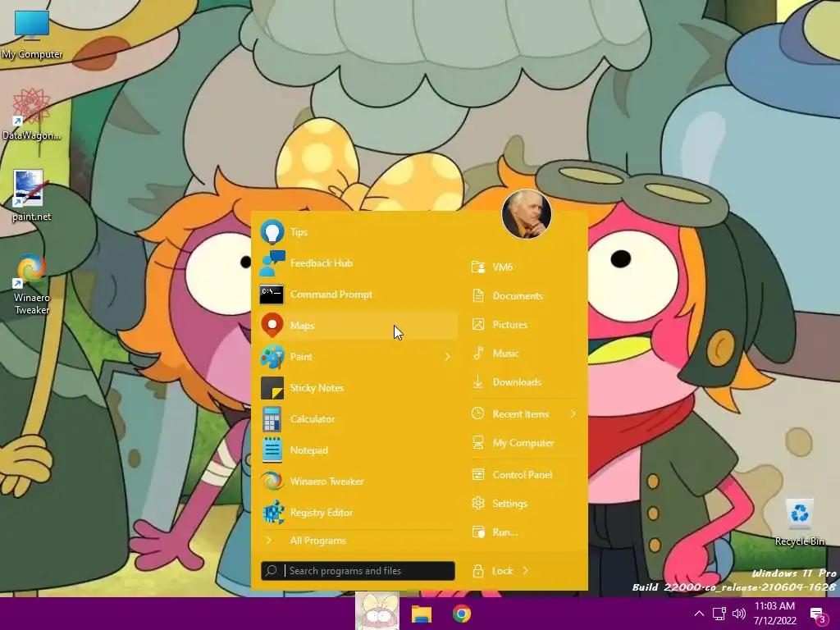The image size is (840, 630).
Task: Click the Pictures frame icon
Action: 478,324
